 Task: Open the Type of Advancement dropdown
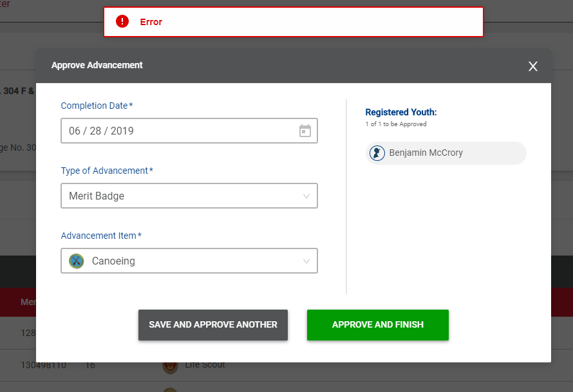[x=189, y=196]
